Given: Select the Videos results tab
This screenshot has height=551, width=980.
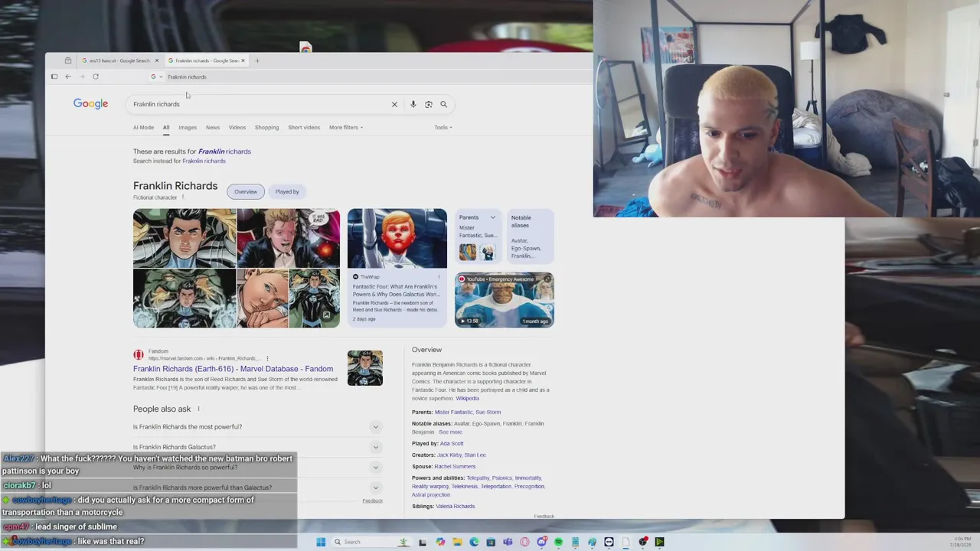Looking at the screenshot, I should pos(237,128).
